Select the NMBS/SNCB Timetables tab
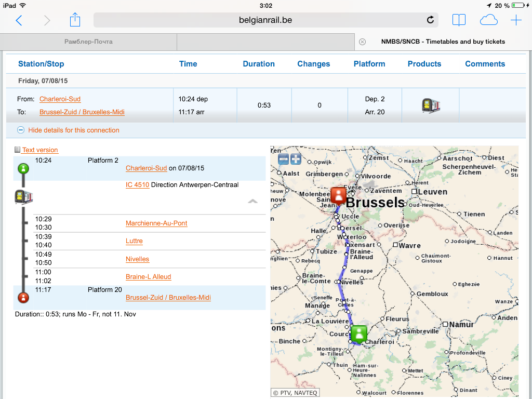Image resolution: width=532 pixels, height=399 pixels. [x=443, y=42]
